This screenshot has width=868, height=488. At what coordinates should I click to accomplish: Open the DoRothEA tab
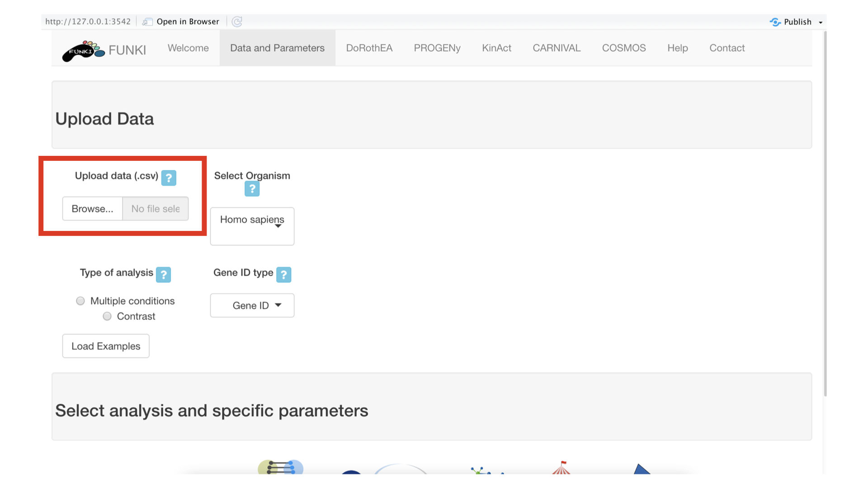pyautogui.click(x=369, y=48)
